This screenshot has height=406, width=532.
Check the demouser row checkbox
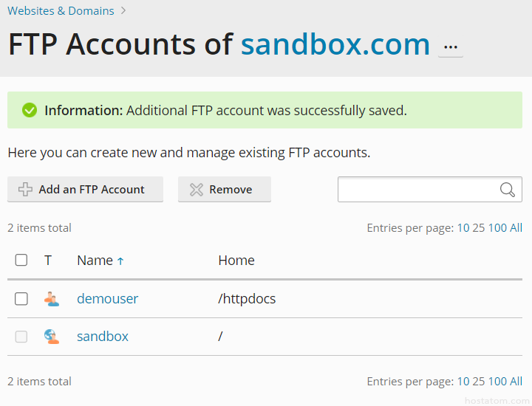point(21,299)
